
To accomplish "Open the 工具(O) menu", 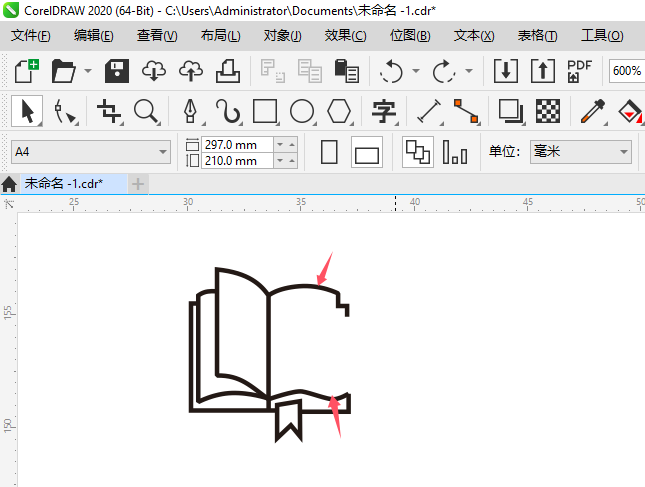I will click(602, 35).
